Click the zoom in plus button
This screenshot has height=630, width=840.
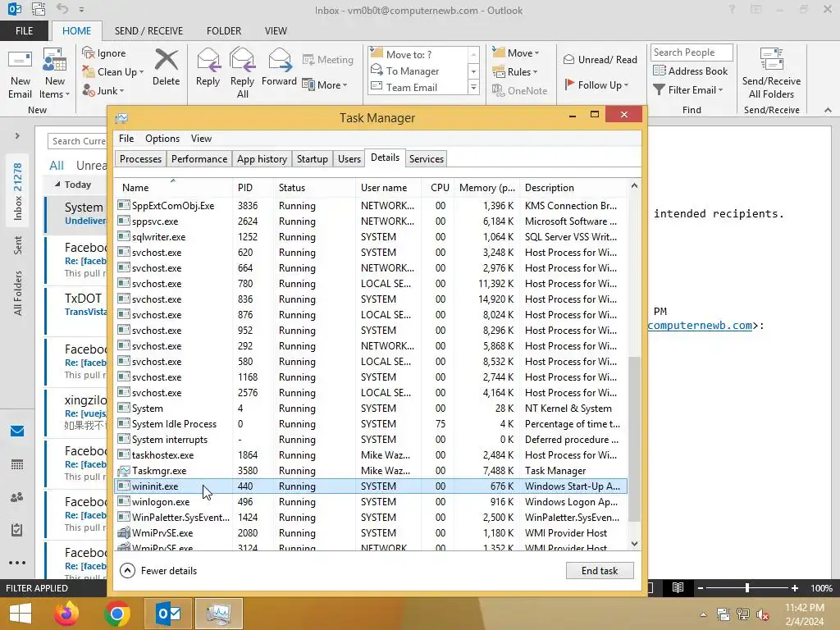(794, 587)
